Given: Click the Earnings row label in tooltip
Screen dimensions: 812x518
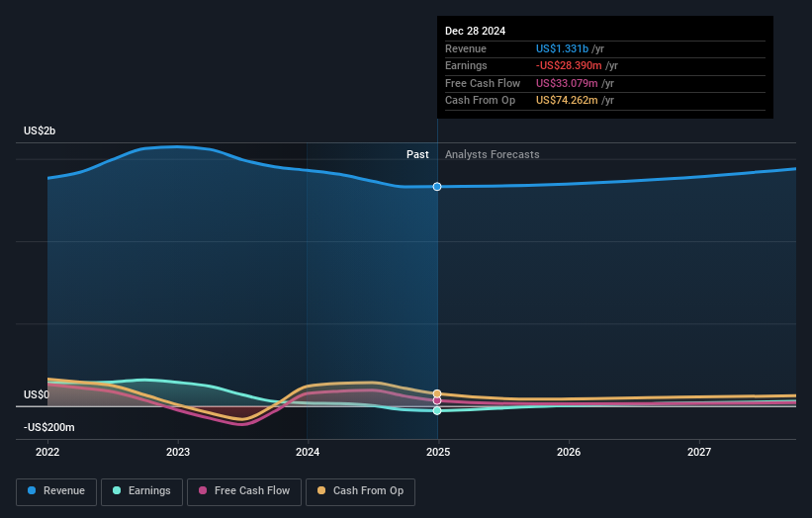Looking at the screenshot, I should pyautogui.click(x=466, y=65).
